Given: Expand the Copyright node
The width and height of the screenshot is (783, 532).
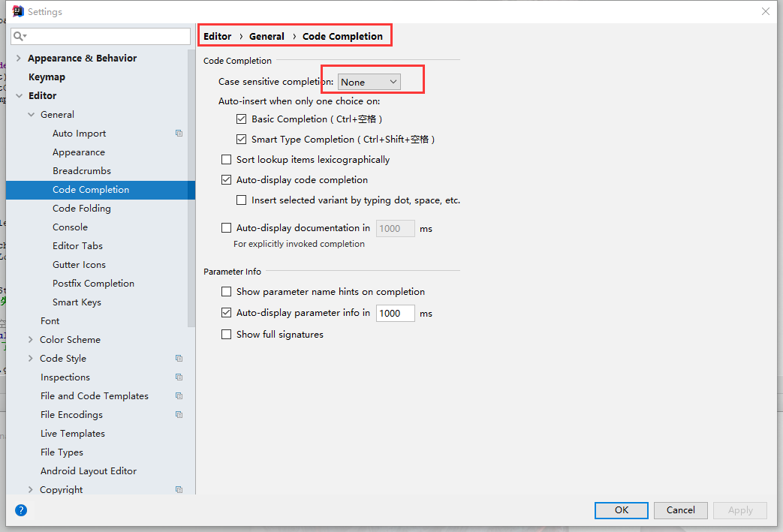Looking at the screenshot, I should pos(31,489).
